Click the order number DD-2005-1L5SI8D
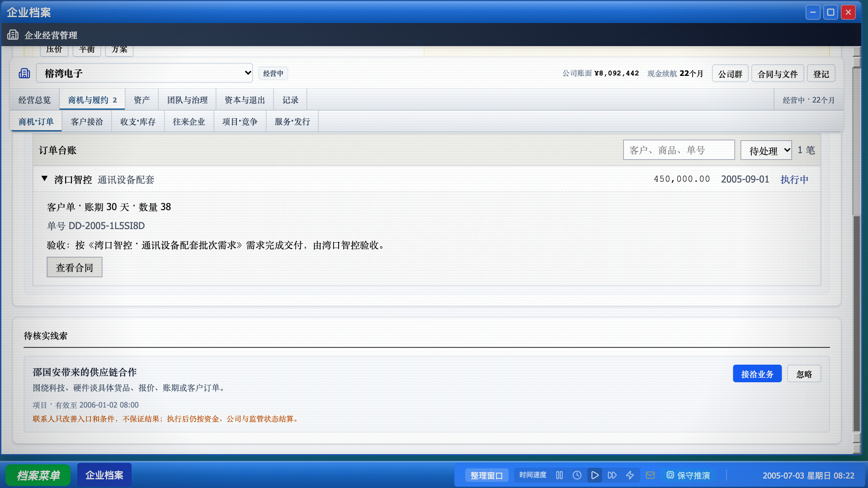 click(106, 226)
